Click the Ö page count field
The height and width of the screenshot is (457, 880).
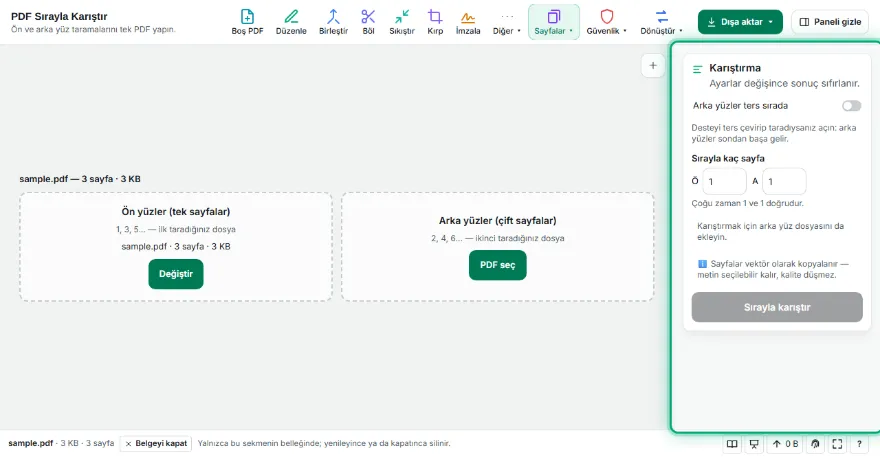(724, 181)
